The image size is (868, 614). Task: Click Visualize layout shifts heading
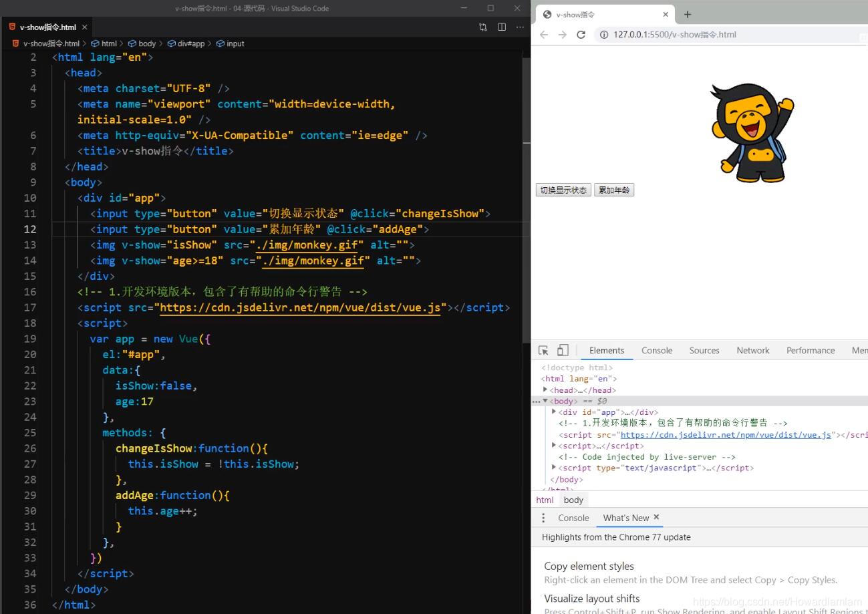pyautogui.click(x=592, y=598)
